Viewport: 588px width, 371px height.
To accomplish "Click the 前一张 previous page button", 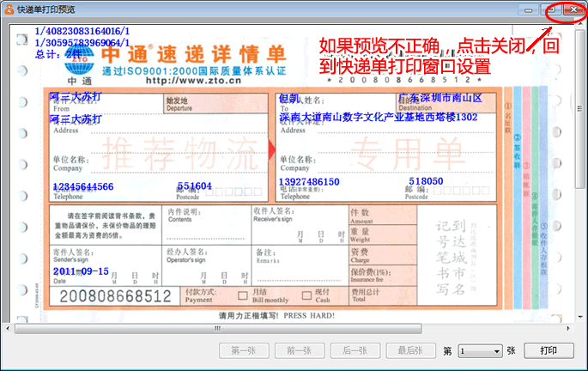I will (x=300, y=350).
